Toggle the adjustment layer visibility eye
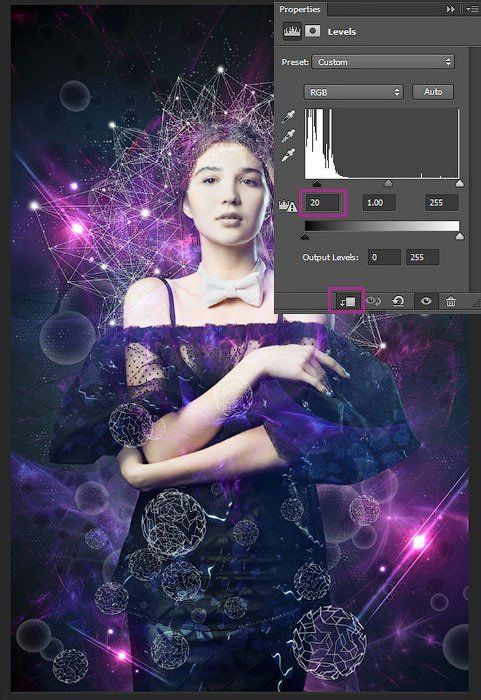 (426, 301)
